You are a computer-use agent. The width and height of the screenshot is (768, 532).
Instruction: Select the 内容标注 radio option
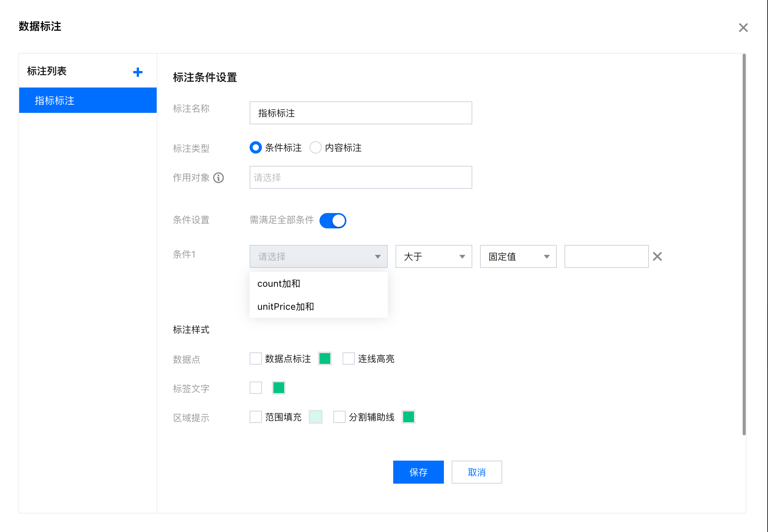pos(315,147)
